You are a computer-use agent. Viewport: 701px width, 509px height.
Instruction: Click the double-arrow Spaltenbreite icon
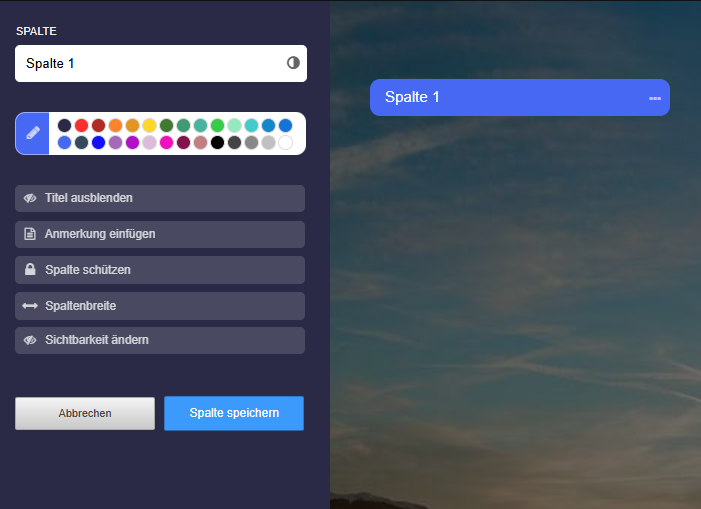point(30,305)
